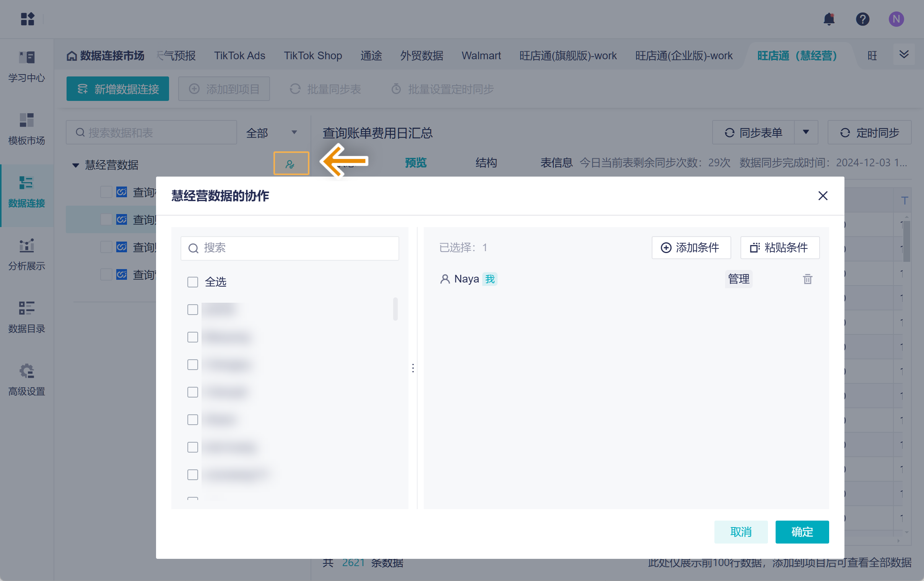Switch to the Walmart tab

click(481, 55)
